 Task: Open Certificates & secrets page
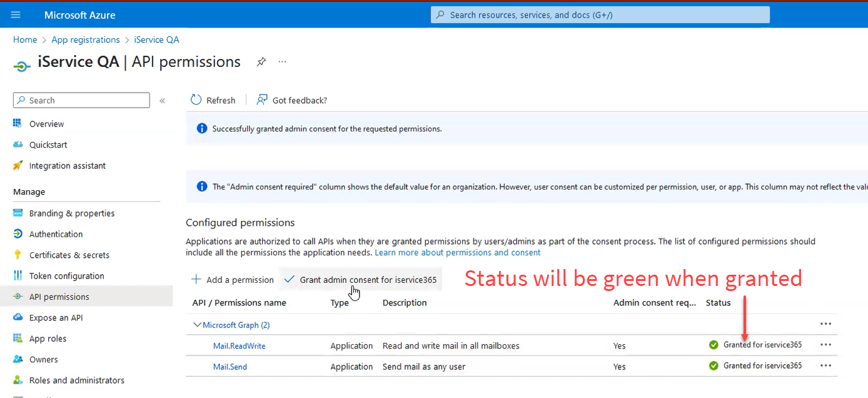pos(69,255)
